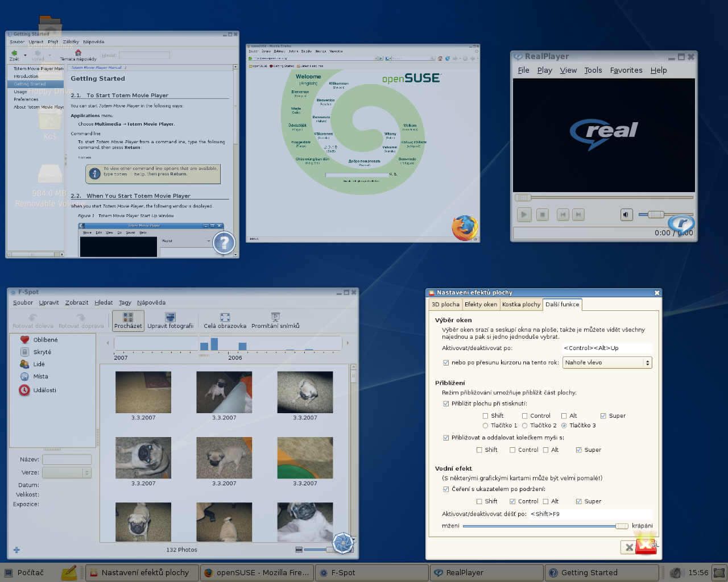Click the <Control><Alt>Up shortcut field
This screenshot has width=728, height=582.
pyautogui.click(x=607, y=348)
